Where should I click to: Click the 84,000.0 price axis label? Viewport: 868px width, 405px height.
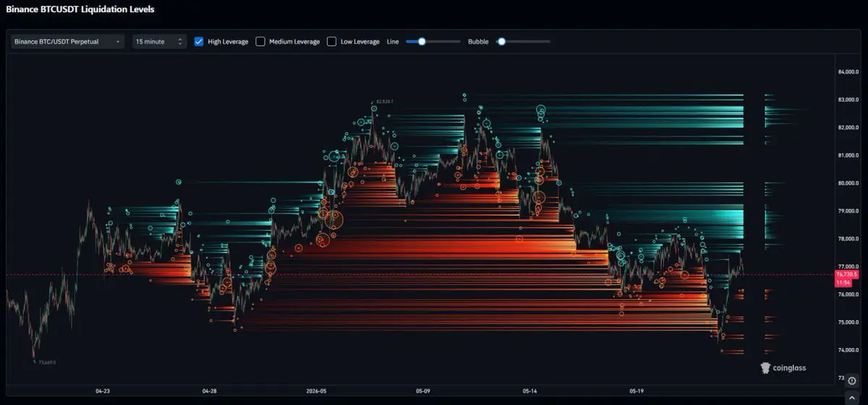(847, 72)
